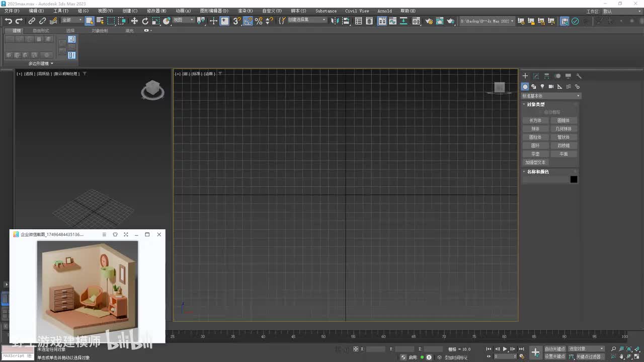This screenshot has width=644, height=362.
Task: Toggle Angle Snap on or off
Action: (x=248, y=21)
